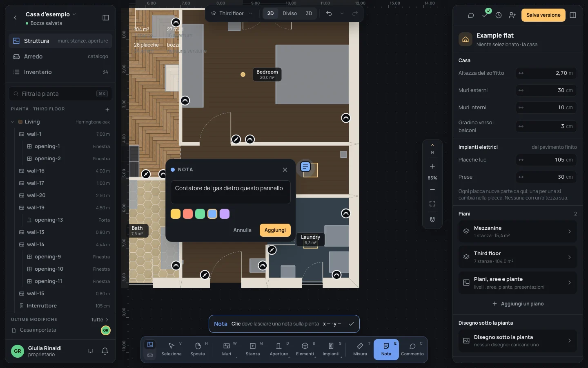
Task: Select the Impianti fixtures tool
Action: pos(331,350)
